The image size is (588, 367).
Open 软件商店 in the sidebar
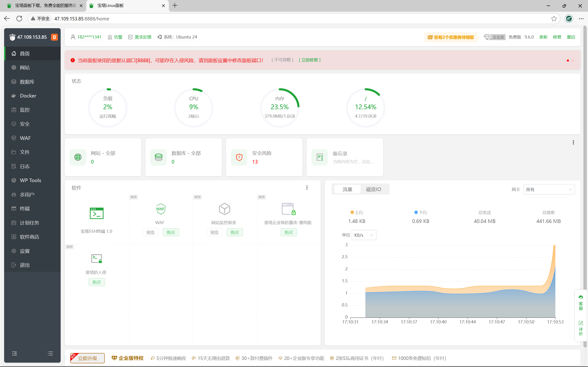tap(29, 237)
